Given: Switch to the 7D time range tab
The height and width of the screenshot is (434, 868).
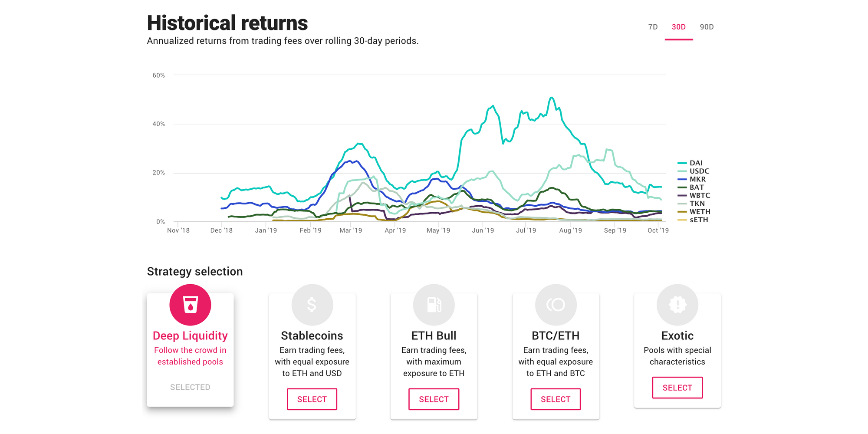Looking at the screenshot, I should click(x=653, y=27).
